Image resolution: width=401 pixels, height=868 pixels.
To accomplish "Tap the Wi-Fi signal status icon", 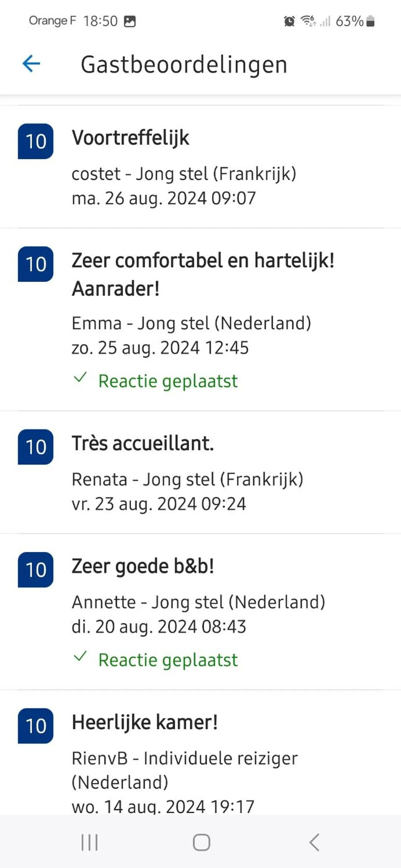I will (308, 21).
